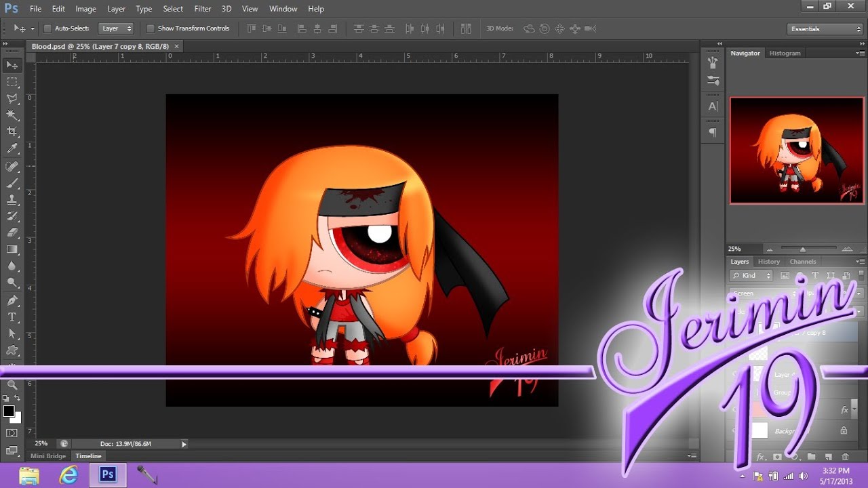
Task: Open the Navigator panel menu
Action: pos(860,53)
